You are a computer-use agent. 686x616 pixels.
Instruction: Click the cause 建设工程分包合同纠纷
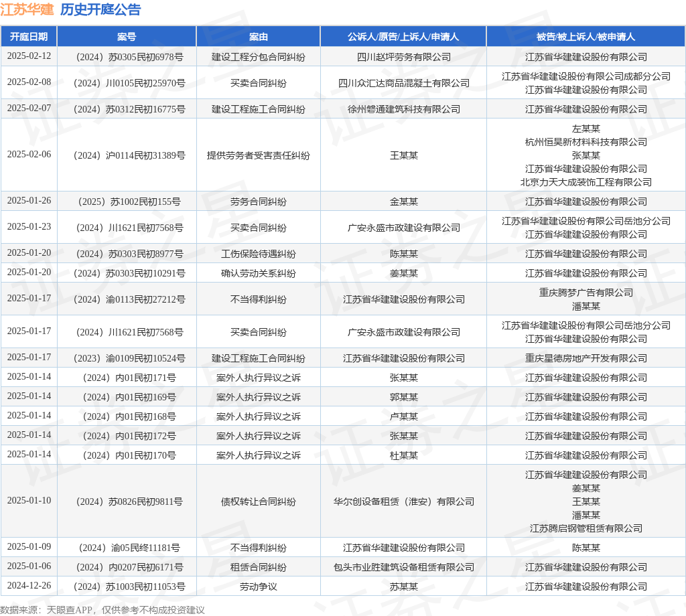(258, 58)
